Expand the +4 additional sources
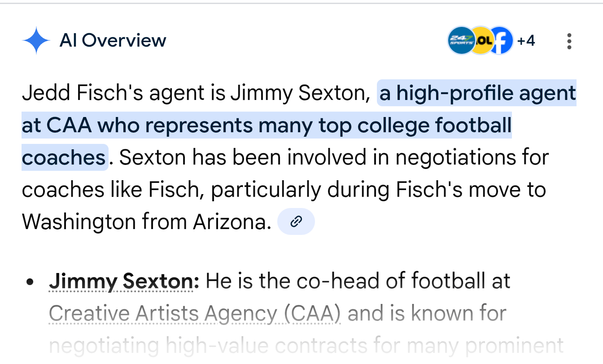 click(526, 41)
